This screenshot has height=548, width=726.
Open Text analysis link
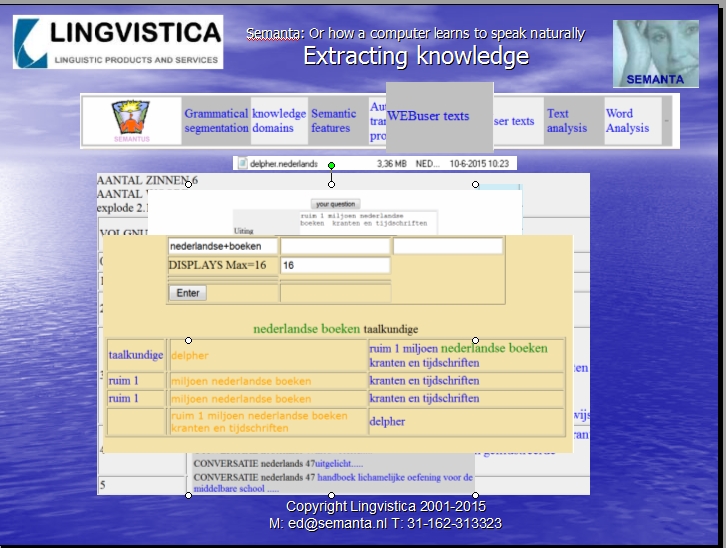coord(567,121)
